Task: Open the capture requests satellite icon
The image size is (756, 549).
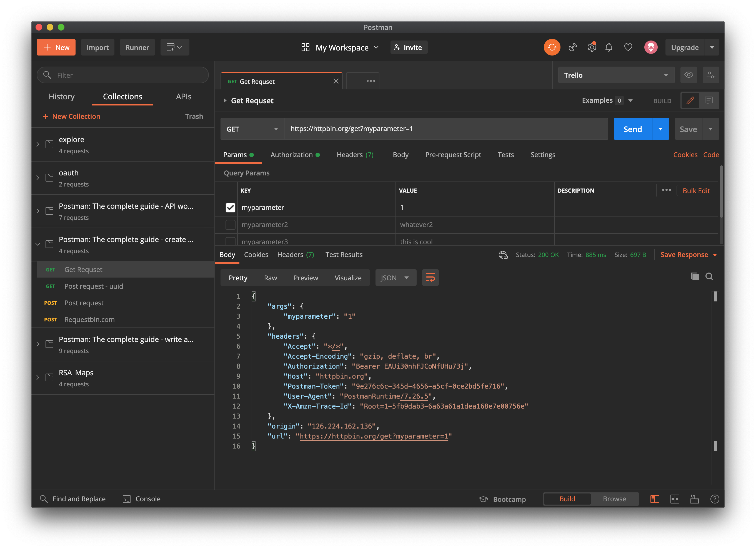Action: click(x=572, y=47)
